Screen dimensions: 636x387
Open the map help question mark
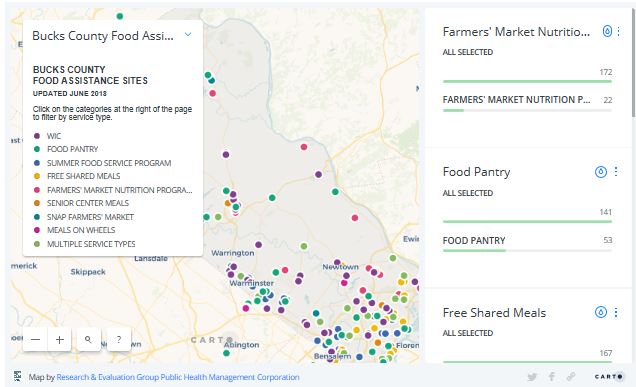[x=119, y=340]
